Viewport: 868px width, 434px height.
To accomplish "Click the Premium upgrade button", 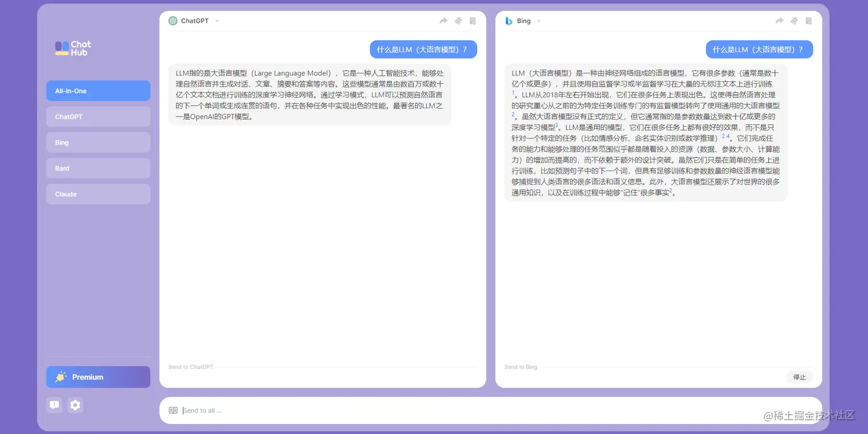I will (98, 377).
